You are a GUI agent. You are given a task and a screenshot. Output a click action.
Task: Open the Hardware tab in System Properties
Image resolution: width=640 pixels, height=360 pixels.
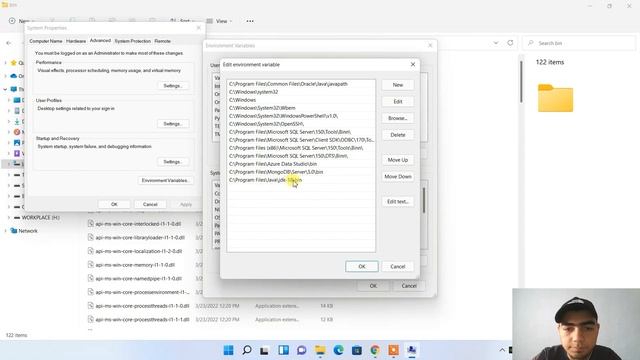pyautogui.click(x=76, y=41)
